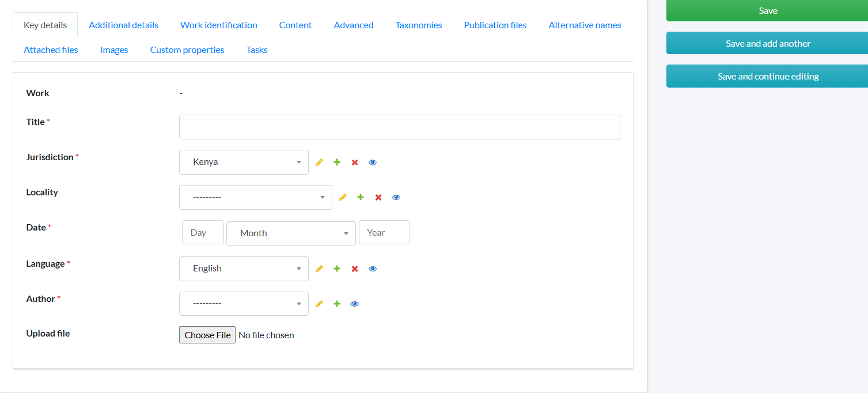The height and width of the screenshot is (393, 868).
Task: Click the Author field label
Action: click(x=40, y=298)
